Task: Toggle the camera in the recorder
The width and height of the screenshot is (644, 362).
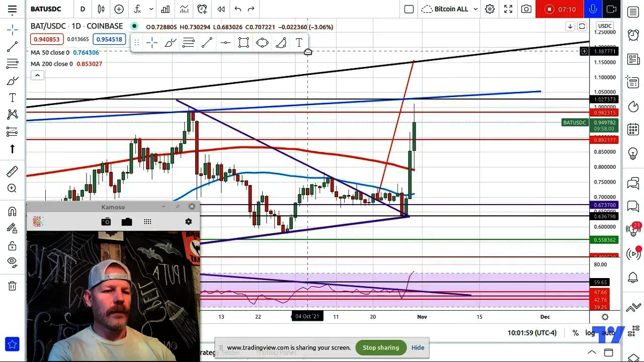Action: click(611, 9)
